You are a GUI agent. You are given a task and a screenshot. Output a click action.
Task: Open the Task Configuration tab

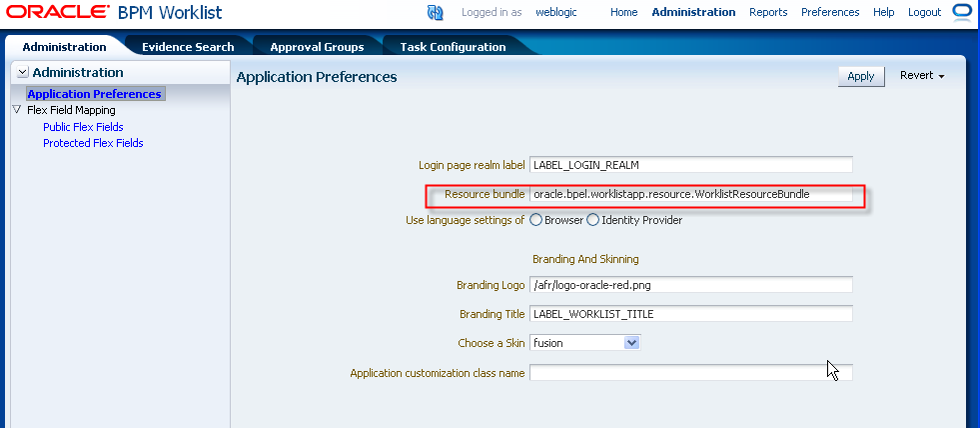pyautogui.click(x=454, y=47)
